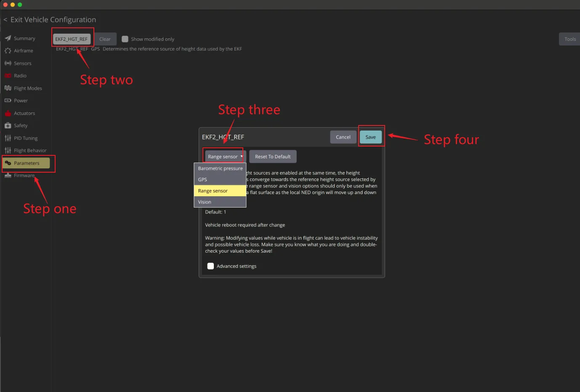The image size is (580, 392).
Task: Click the Actuators icon in sidebar
Action: [8, 113]
